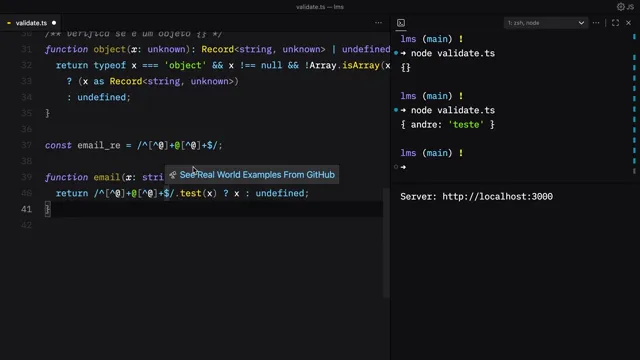
Task: Open editor more actions ellipsis
Action: click(378, 23)
